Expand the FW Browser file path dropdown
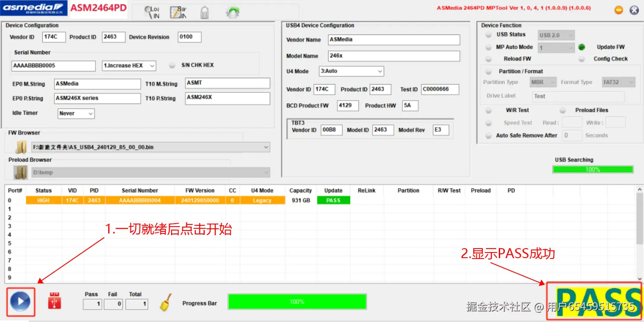The width and height of the screenshot is (644, 322). click(151, 147)
